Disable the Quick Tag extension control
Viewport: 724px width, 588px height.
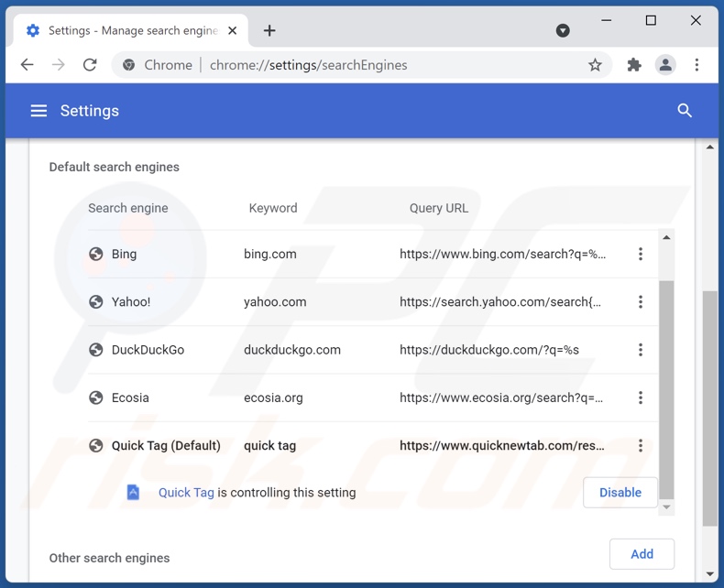[620, 493]
